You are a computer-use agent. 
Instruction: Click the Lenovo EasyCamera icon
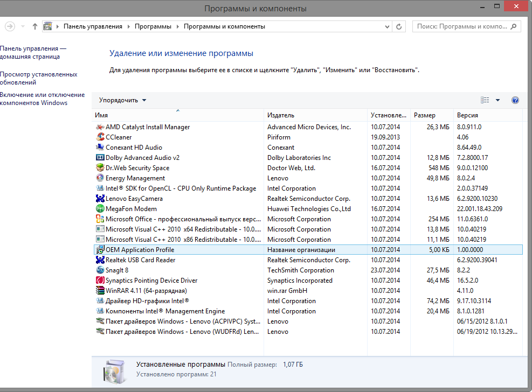[100, 199]
